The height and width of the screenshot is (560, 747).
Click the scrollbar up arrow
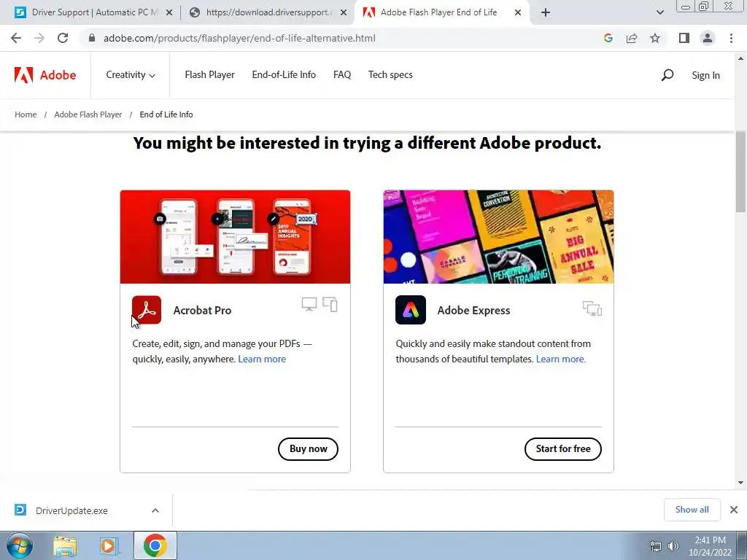[740, 58]
